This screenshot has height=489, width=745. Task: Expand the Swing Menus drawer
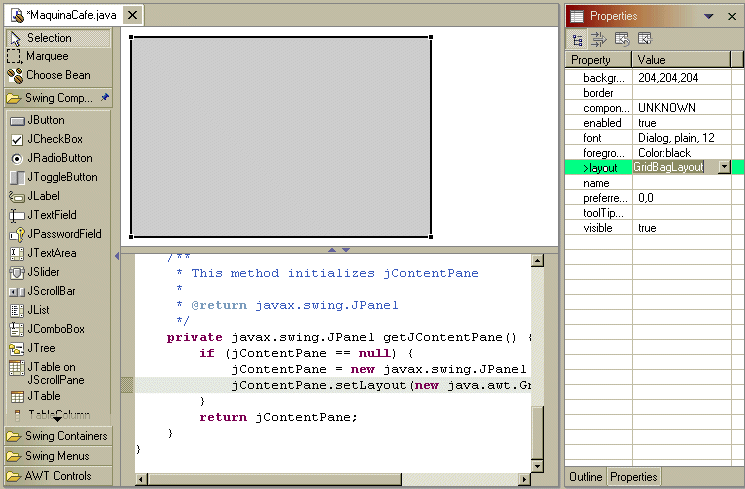point(58,456)
